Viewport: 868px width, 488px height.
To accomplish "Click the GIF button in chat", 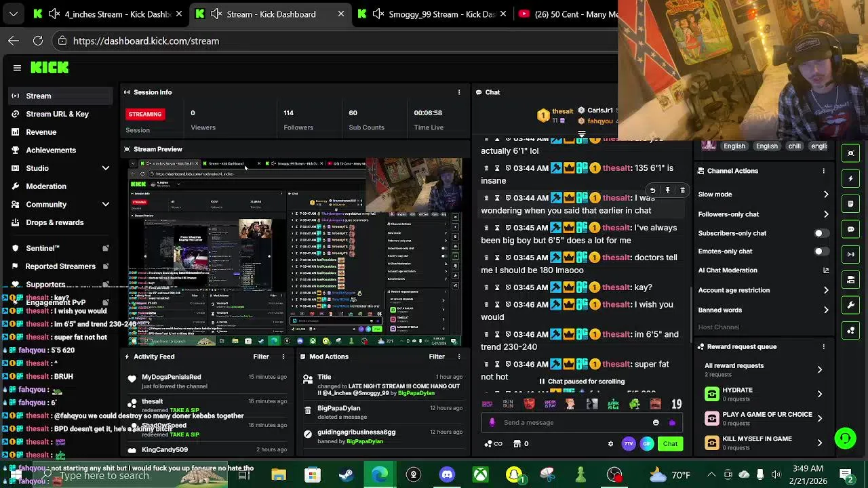I will pyautogui.click(x=647, y=444).
